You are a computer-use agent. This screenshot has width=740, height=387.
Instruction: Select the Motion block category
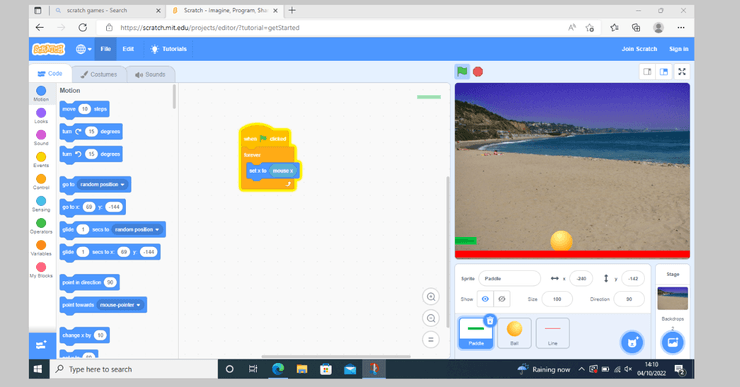click(x=41, y=93)
